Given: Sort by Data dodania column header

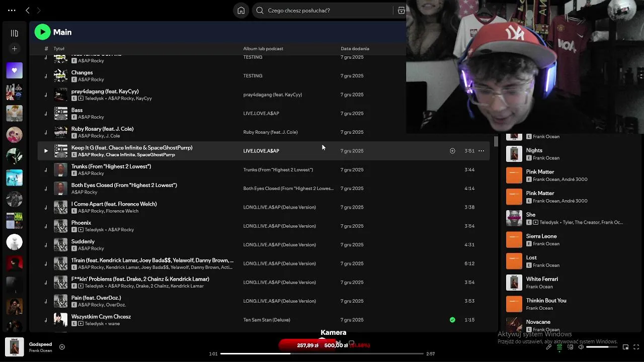Looking at the screenshot, I should click(355, 49).
